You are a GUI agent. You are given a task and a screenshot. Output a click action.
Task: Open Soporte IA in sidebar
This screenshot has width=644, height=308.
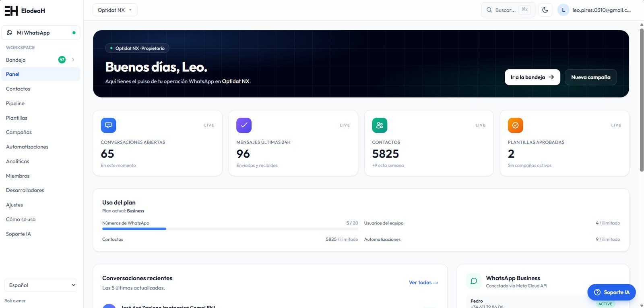pyautogui.click(x=41, y=234)
